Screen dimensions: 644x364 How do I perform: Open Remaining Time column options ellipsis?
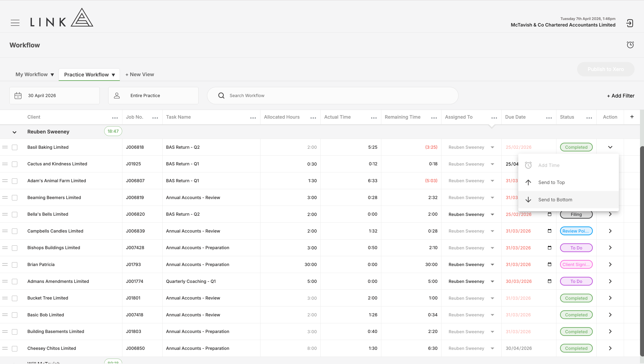pos(434,118)
